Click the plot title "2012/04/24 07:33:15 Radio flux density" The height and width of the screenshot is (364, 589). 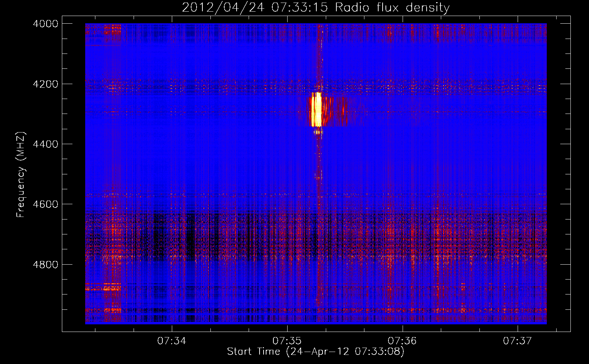pos(316,7)
